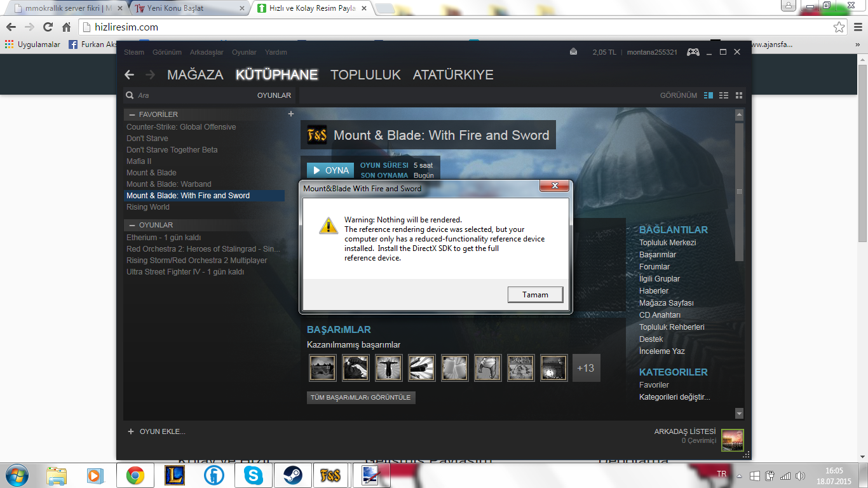Click the plus icon beside FAVORİLER
This screenshot has width=868, height=488.
click(x=291, y=114)
